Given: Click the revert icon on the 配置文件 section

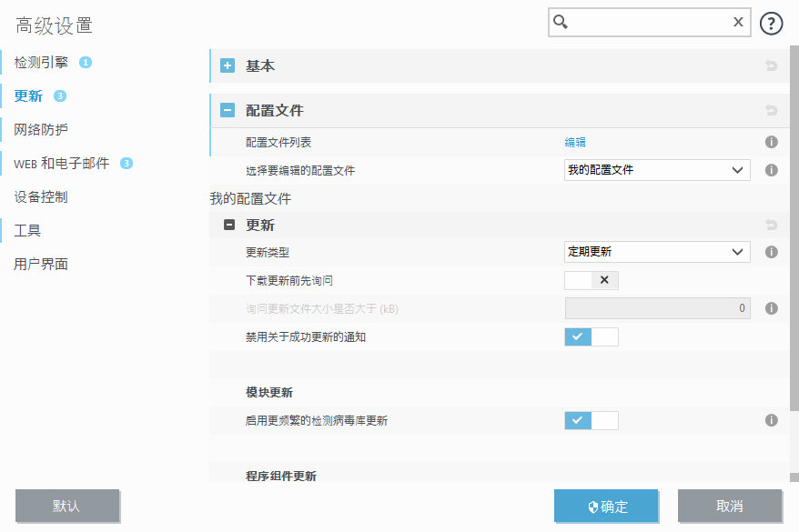Looking at the screenshot, I should coord(771,110).
